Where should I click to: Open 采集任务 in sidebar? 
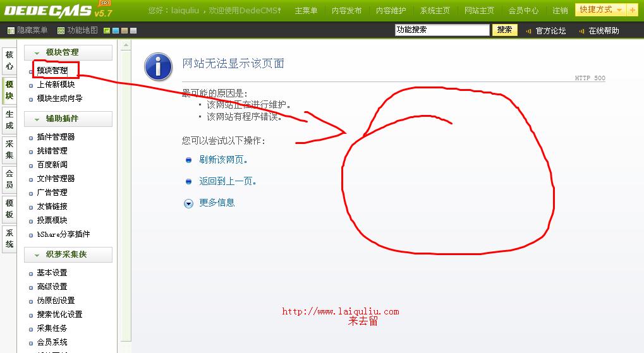point(52,328)
